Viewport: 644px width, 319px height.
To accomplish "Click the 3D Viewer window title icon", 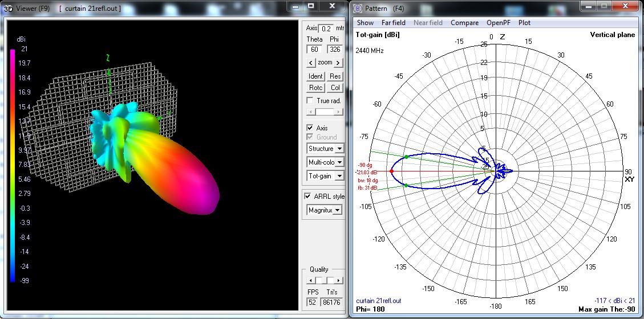I will click(x=8, y=9).
